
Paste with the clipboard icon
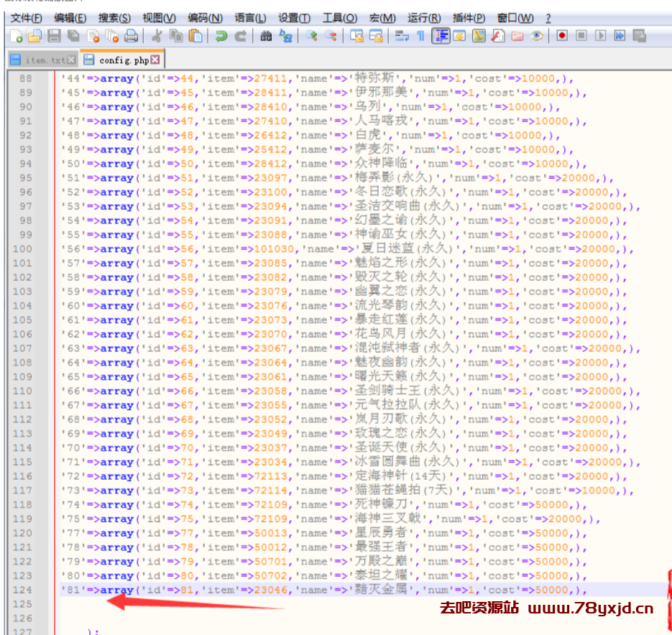pyautogui.click(x=195, y=36)
